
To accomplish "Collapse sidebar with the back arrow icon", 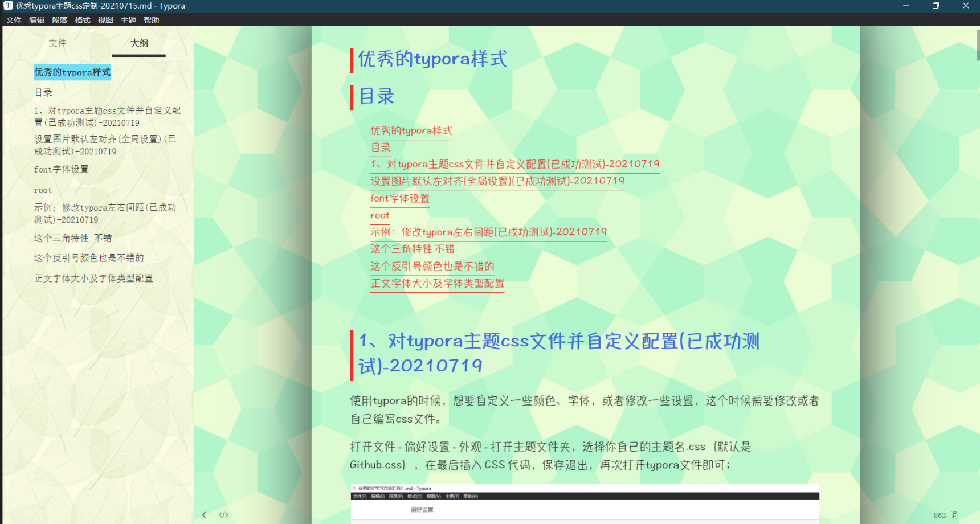I will 204,515.
